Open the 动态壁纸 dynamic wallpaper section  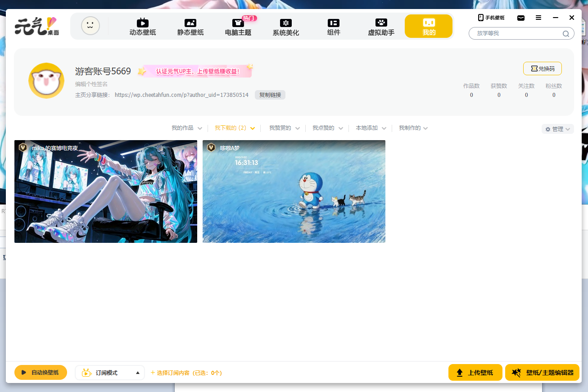point(143,27)
